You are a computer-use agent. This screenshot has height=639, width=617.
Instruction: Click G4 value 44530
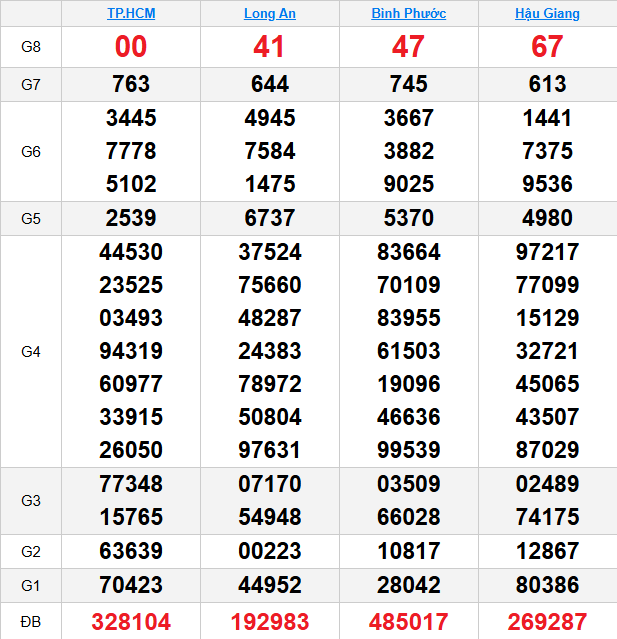(x=131, y=251)
